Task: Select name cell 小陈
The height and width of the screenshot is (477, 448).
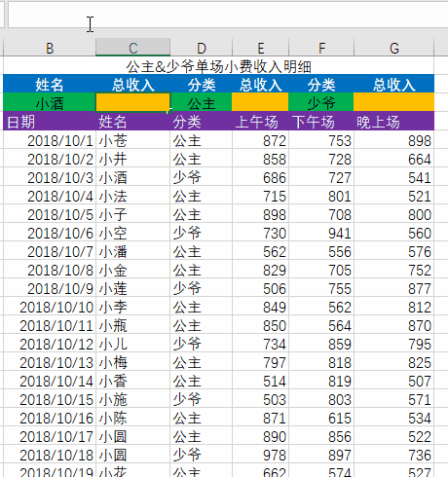Action: tap(132, 417)
